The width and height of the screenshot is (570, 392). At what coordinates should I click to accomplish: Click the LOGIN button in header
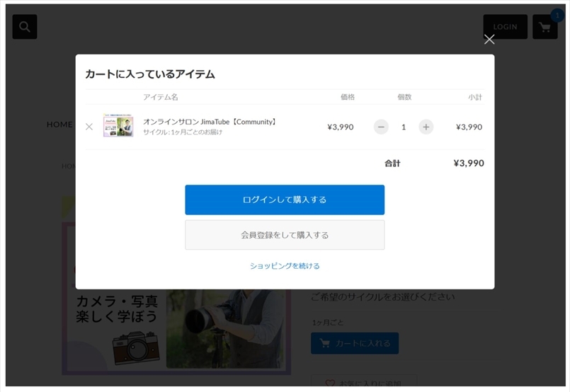pyautogui.click(x=505, y=27)
